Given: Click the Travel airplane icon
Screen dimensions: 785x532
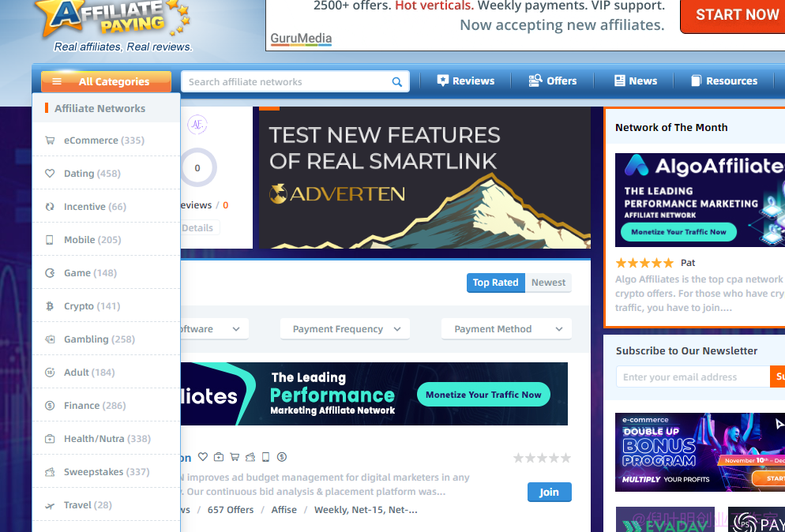Looking at the screenshot, I should coord(50,505).
